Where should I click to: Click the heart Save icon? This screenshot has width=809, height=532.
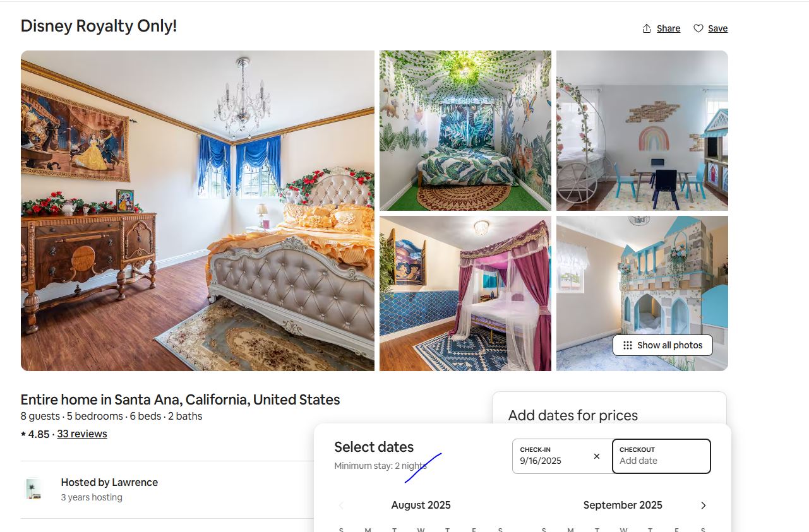(698, 28)
